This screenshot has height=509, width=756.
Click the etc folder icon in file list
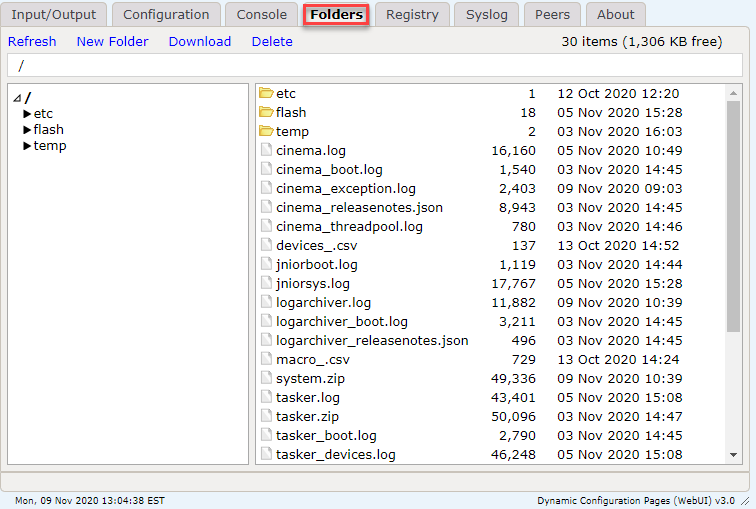[x=266, y=93]
